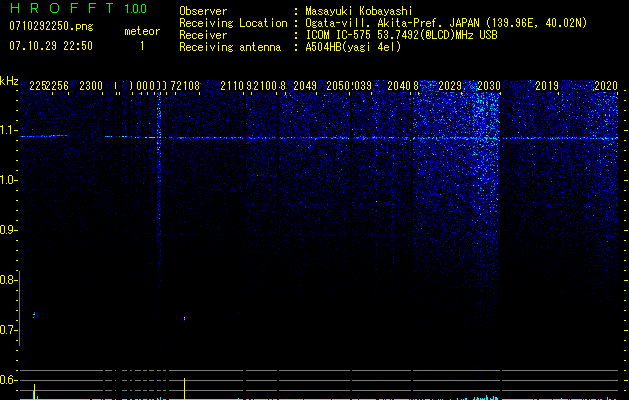Click the 2029 time label
The image size is (629, 400).
[x=450, y=86]
